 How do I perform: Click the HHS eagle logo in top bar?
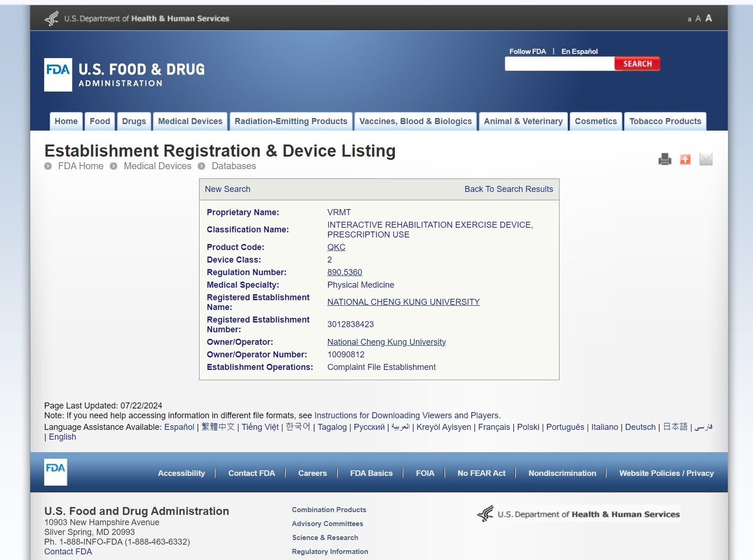(x=52, y=18)
